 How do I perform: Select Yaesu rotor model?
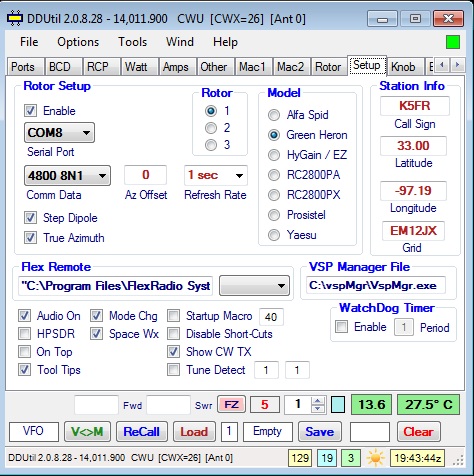[x=274, y=235]
